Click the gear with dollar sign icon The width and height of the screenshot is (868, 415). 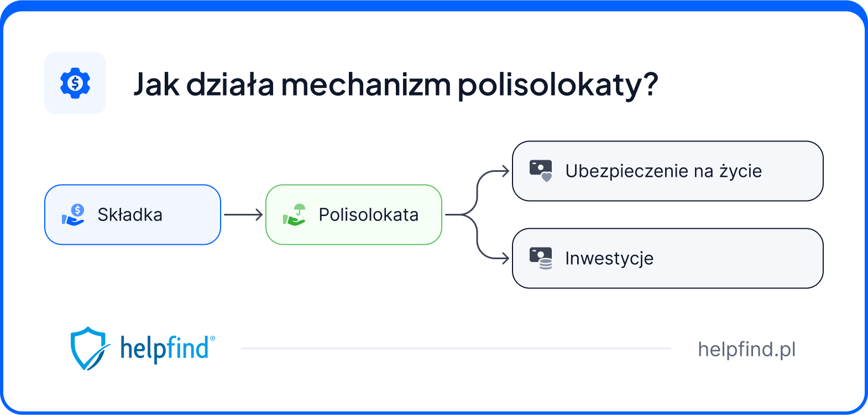point(75,83)
